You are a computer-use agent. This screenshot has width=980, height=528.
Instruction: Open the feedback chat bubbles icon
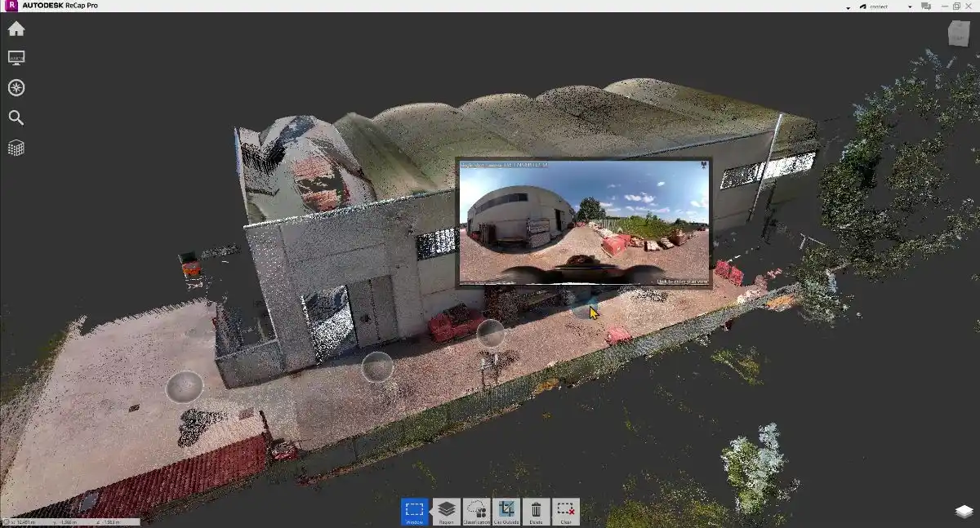[926, 7]
